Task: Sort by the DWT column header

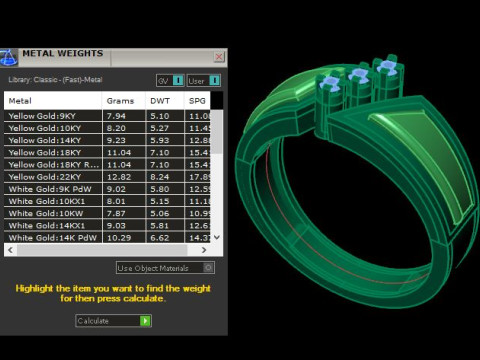Action: (165, 101)
